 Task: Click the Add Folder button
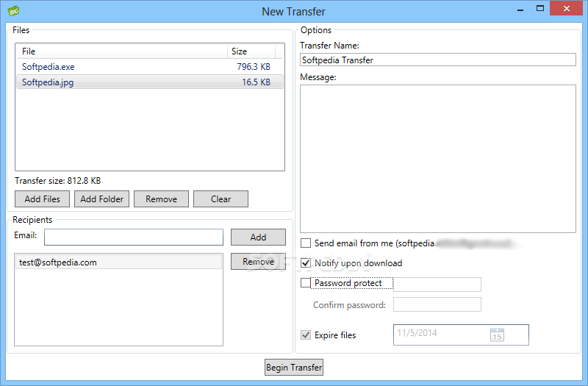tap(101, 199)
